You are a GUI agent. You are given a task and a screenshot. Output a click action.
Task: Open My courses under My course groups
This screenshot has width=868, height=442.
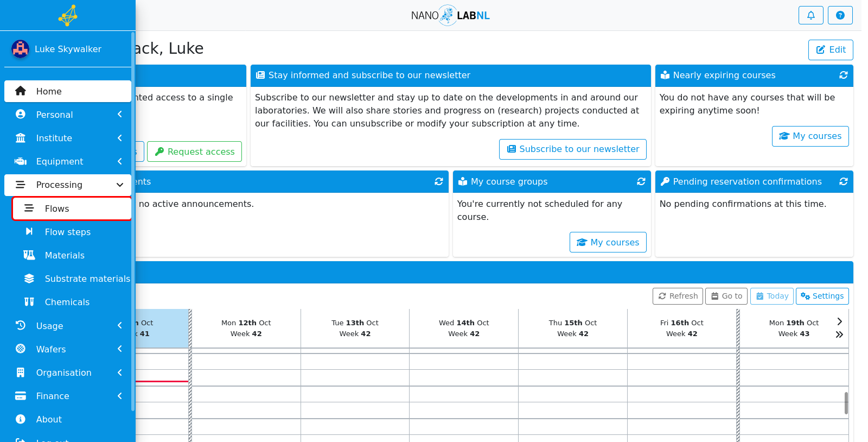[608, 242]
